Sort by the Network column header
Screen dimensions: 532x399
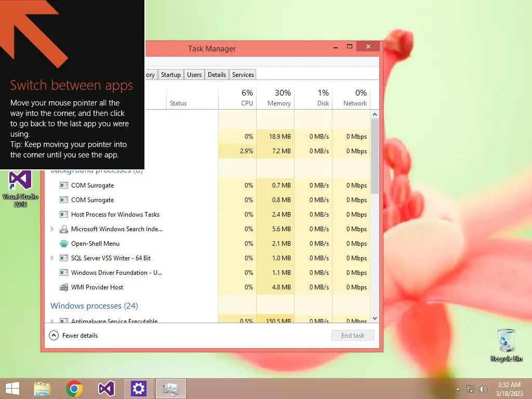(x=352, y=98)
